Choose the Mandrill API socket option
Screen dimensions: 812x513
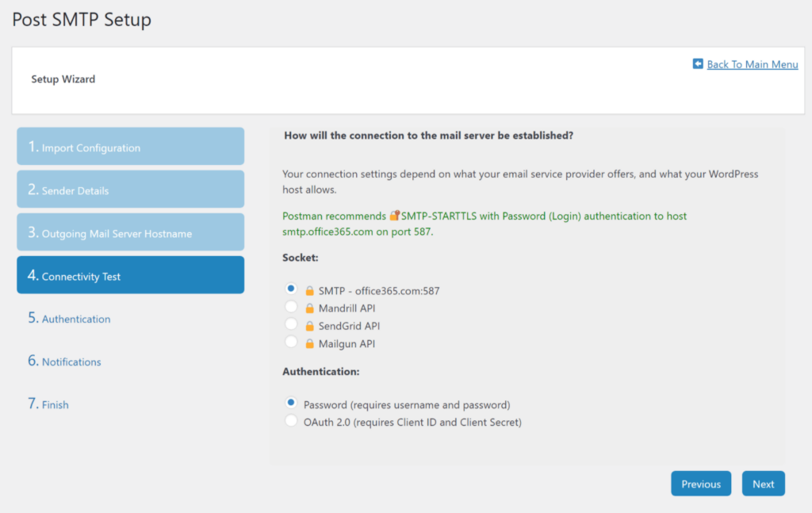click(x=291, y=308)
